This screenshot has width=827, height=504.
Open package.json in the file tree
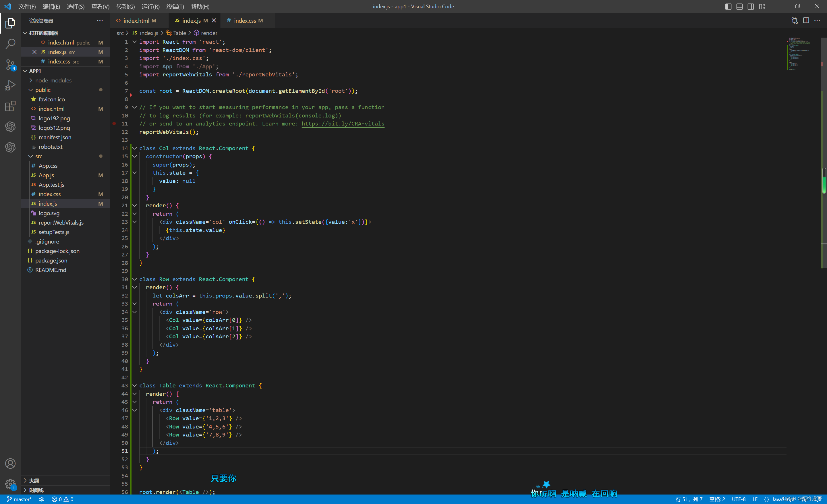51,260
